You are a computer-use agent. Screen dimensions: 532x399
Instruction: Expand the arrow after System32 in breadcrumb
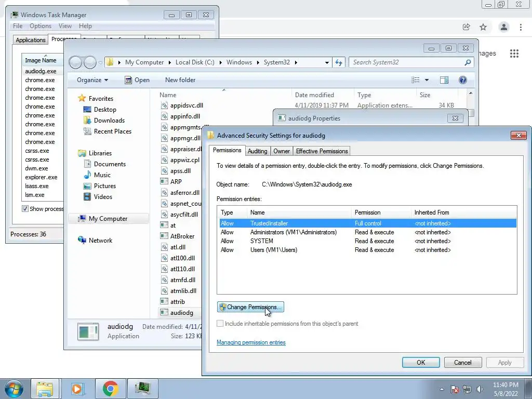pyautogui.click(x=296, y=62)
